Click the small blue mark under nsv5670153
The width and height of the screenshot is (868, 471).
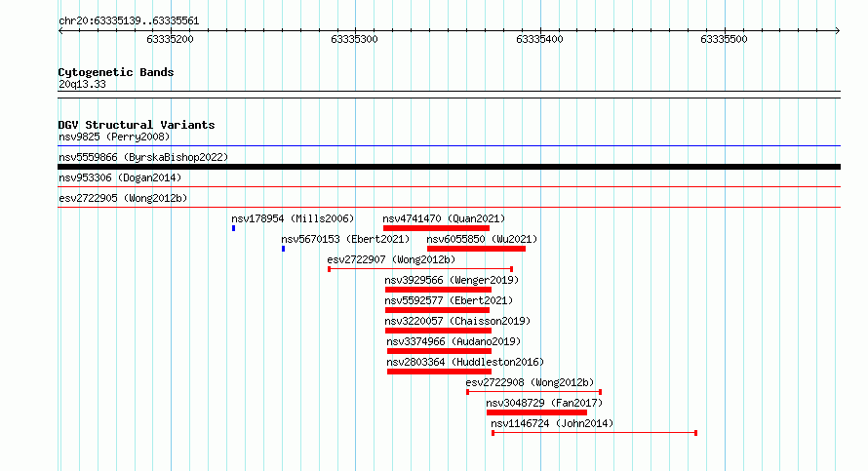(284, 249)
